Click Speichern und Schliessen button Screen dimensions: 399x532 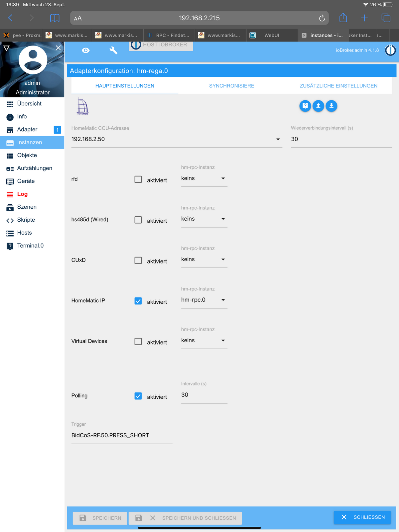[x=185, y=518]
